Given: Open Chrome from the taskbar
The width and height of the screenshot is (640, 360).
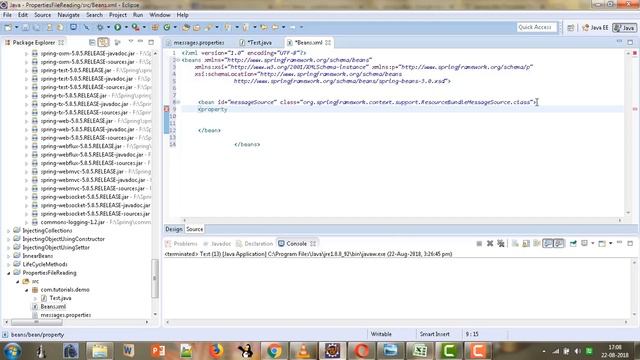Looking at the screenshot, I should 274,351.
